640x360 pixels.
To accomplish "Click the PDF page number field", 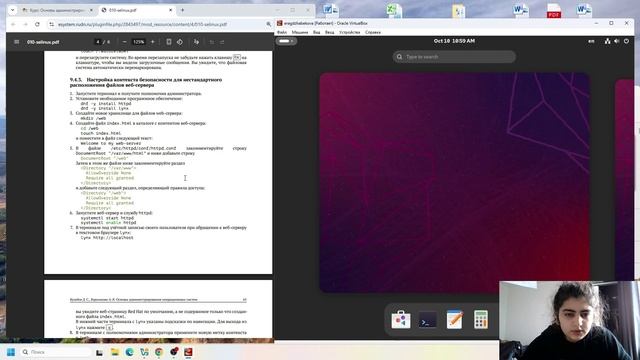I will (98, 42).
